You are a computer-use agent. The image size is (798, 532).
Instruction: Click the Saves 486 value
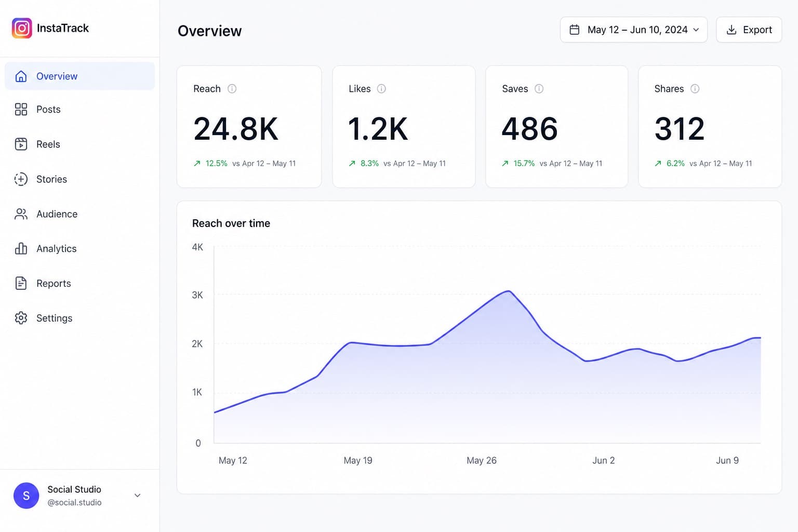point(530,129)
